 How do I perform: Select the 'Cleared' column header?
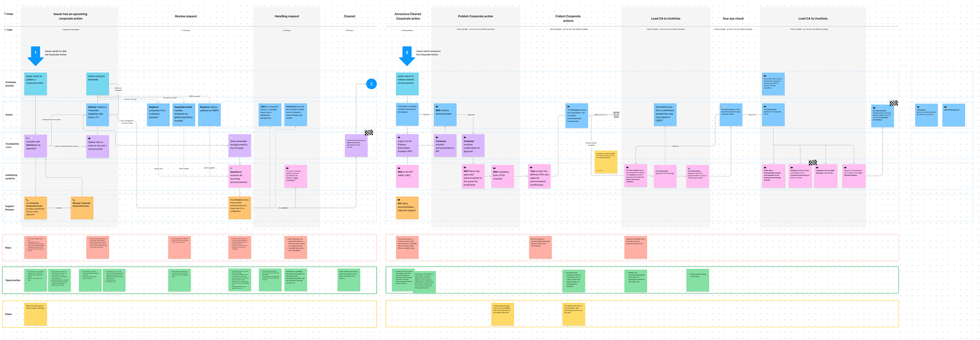[x=349, y=16]
